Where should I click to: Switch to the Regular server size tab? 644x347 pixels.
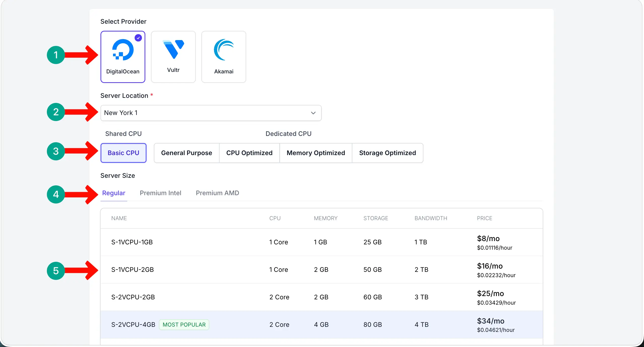(x=114, y=193)
